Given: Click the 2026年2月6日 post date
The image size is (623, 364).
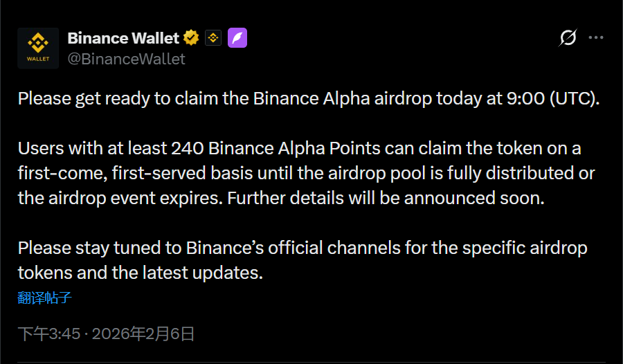Looking at the screenshot, I should 143,334.
